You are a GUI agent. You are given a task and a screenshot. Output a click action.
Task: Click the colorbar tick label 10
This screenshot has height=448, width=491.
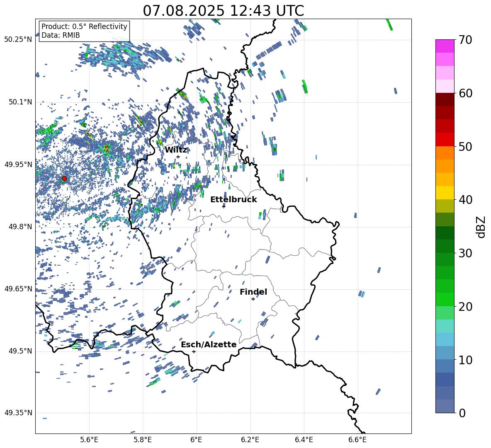(x=466, y=360)
